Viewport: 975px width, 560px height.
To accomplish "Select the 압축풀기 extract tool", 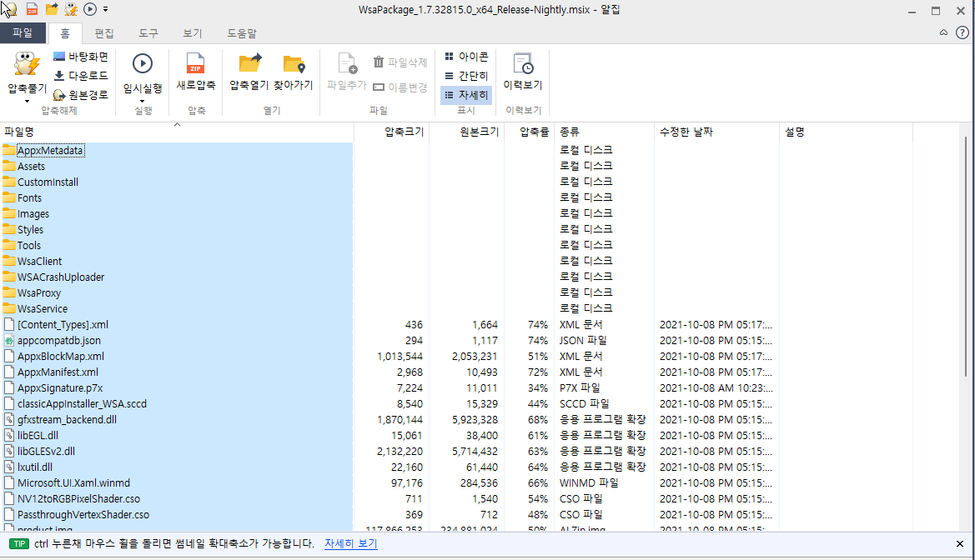I will click(26, 73).
